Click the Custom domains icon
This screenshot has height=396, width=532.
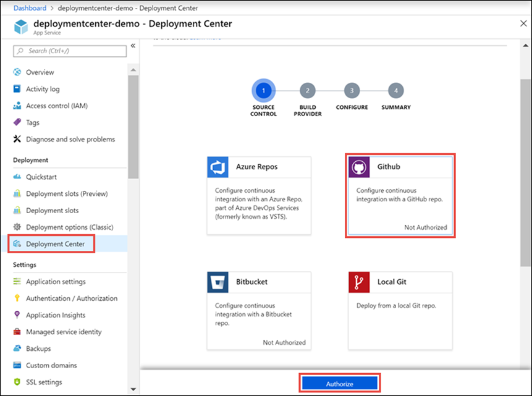click(17, 365)
